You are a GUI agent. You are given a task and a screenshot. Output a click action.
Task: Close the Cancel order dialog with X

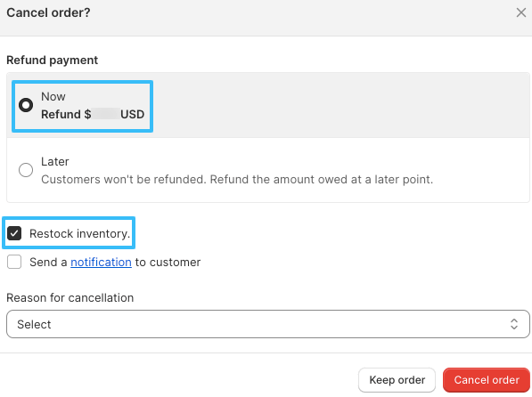520,12
